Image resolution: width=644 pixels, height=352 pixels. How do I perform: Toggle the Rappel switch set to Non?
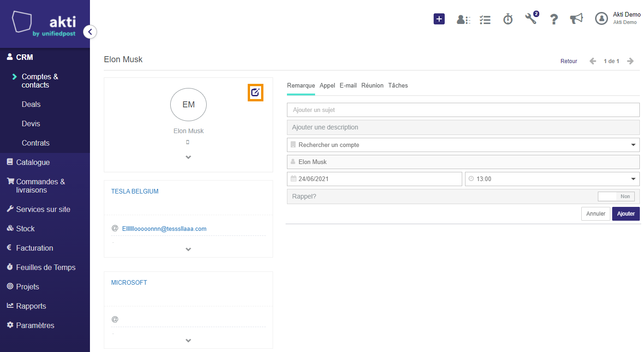(616, 196)
